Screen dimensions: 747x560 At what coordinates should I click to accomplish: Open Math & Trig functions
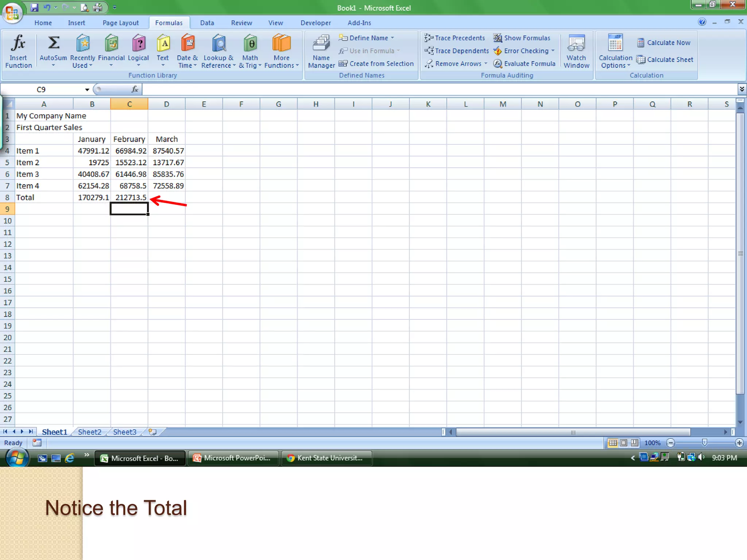click(250, 51)
